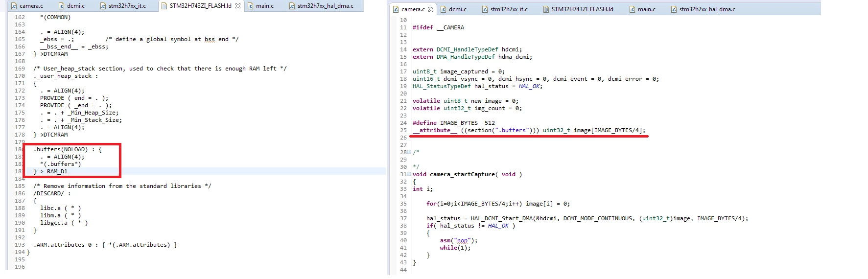
Task: Click the 'asm("nop");' line
Action: (458, 240)
